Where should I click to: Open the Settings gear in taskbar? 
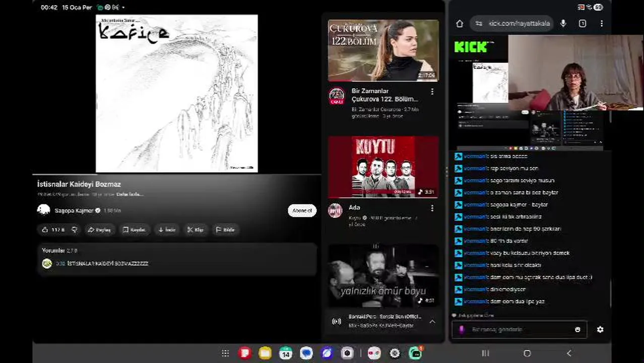(x=395, y=353)
